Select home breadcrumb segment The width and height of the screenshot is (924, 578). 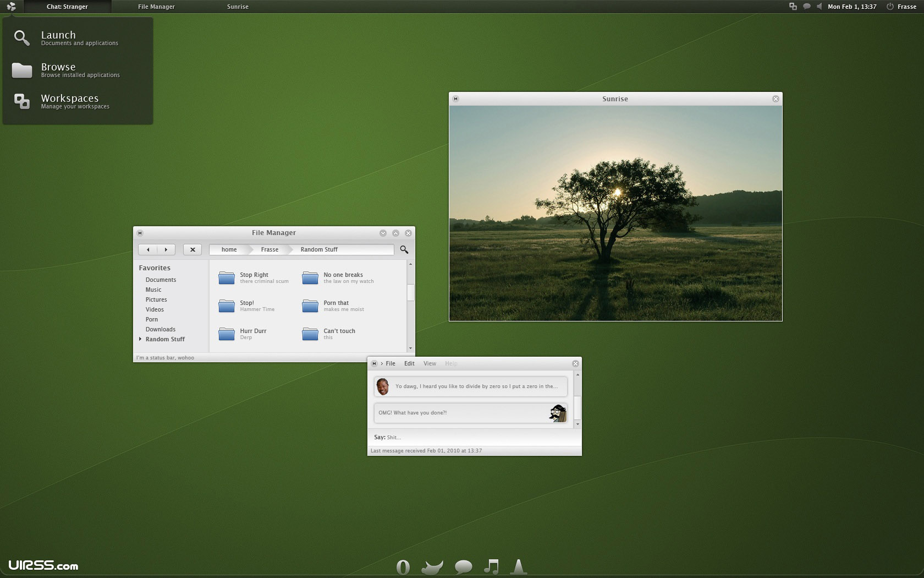229,249
